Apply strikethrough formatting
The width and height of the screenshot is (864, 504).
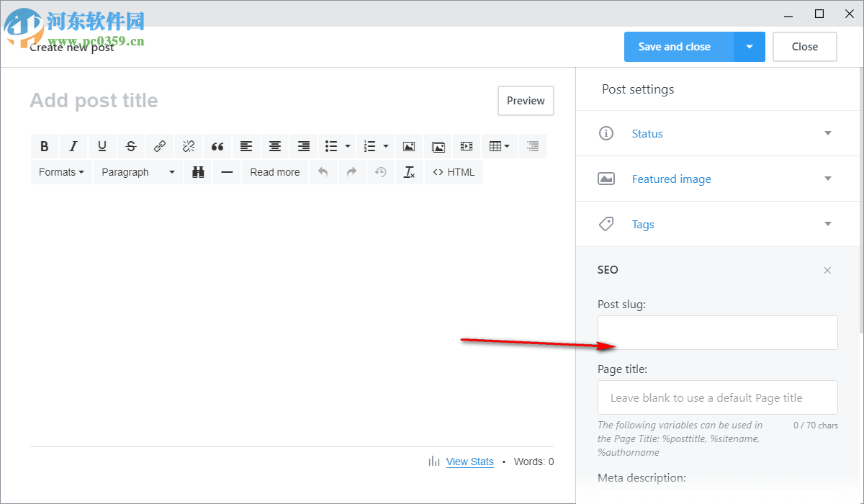pyautogui.click(x=131, y=146)
